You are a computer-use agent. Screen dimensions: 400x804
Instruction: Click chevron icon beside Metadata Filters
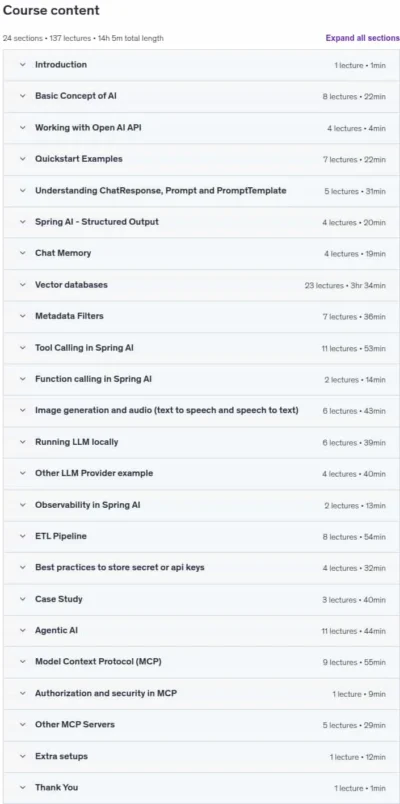tap(23, 316)
